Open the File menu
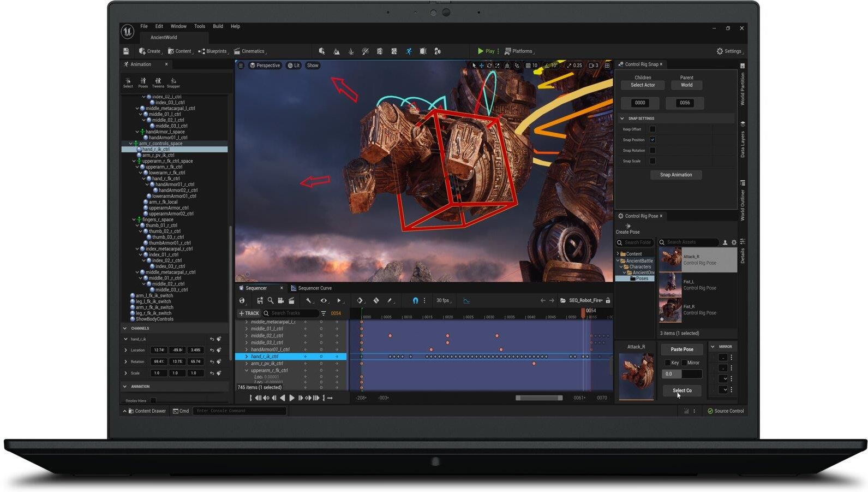 pos(144,26)
